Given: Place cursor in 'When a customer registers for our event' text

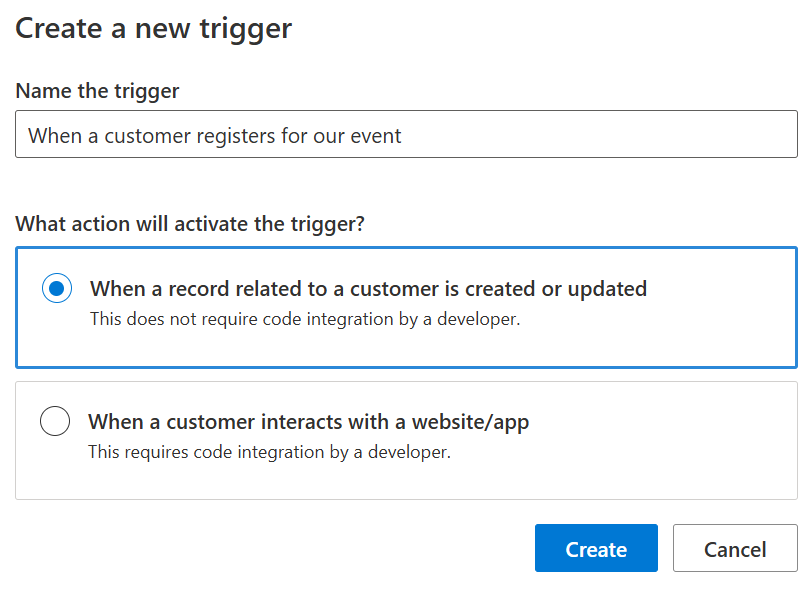Looking at the screenshot, I should (214, 136).
